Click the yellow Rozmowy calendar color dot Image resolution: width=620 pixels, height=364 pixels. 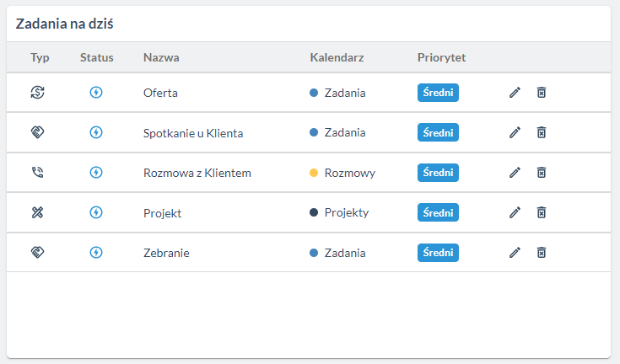(x=314, y=173)
